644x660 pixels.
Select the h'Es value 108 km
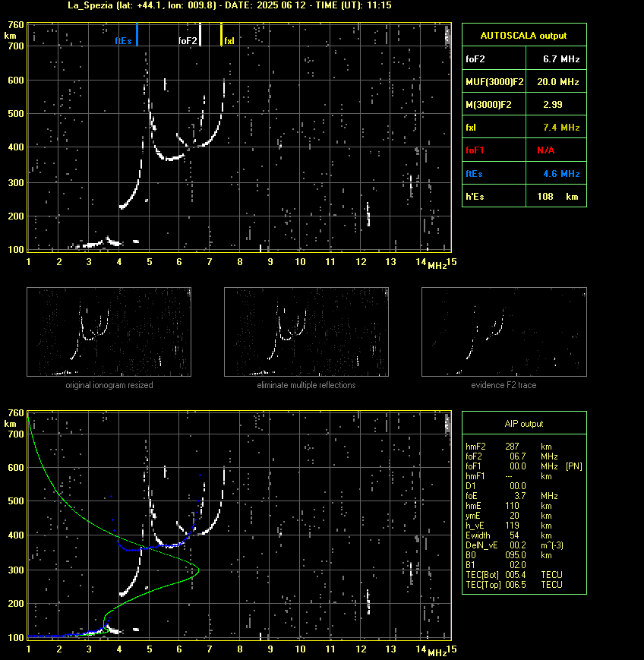(557, 197)
